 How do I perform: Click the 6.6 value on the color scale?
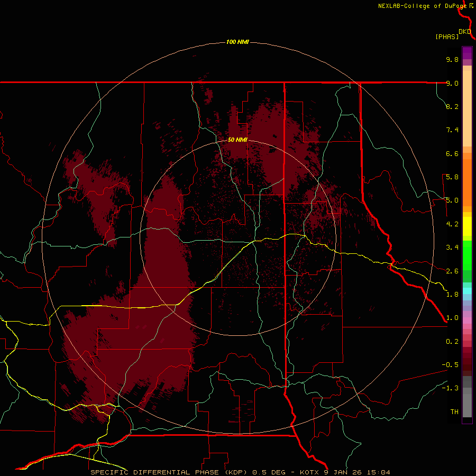[x=452, y=153]
